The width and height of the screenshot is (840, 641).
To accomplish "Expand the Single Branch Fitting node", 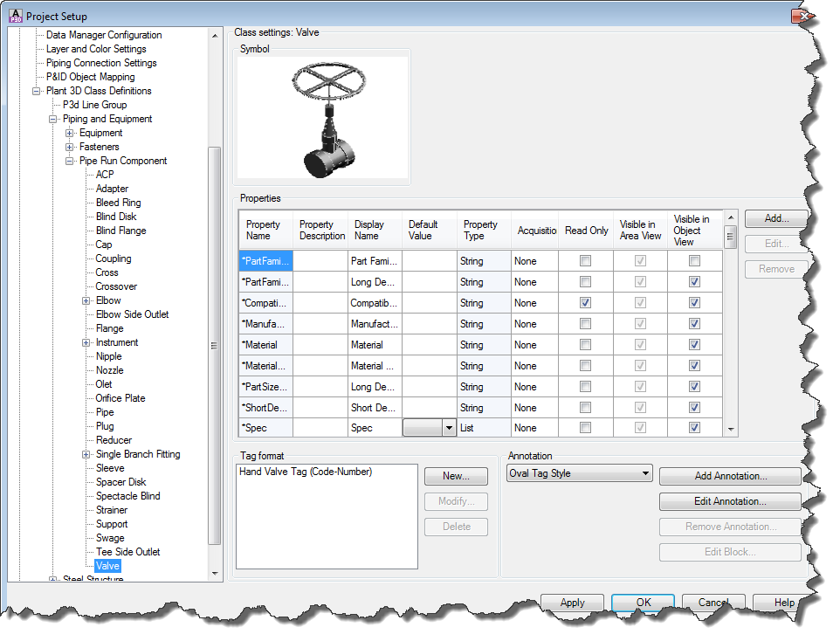I will click(x=86, y=454).
